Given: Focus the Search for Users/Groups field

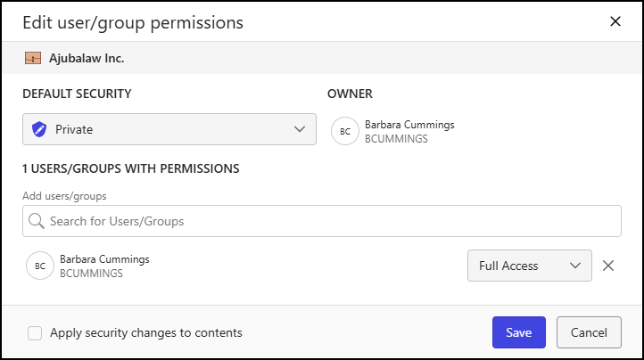Looking at the screenshot, I should point(330,220).
